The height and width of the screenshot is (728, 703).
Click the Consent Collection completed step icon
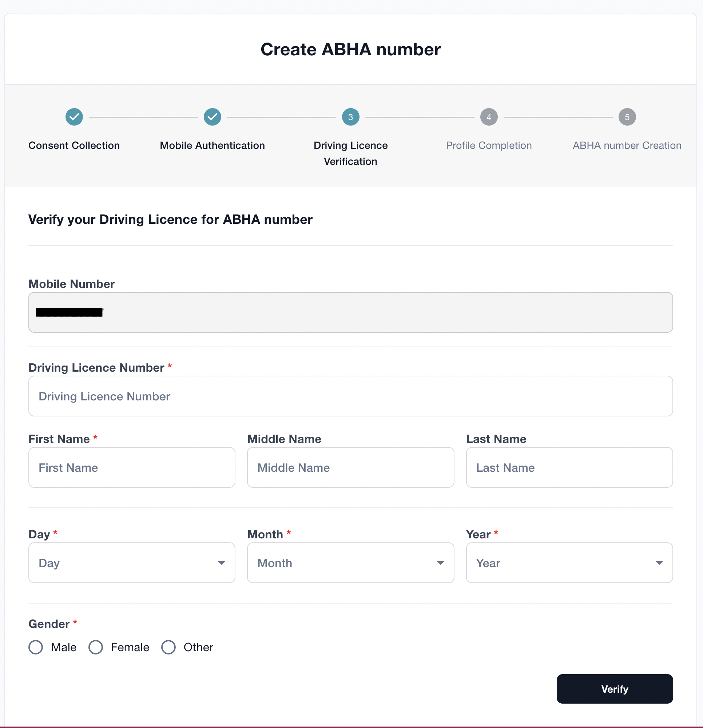[x=74, y=117]
